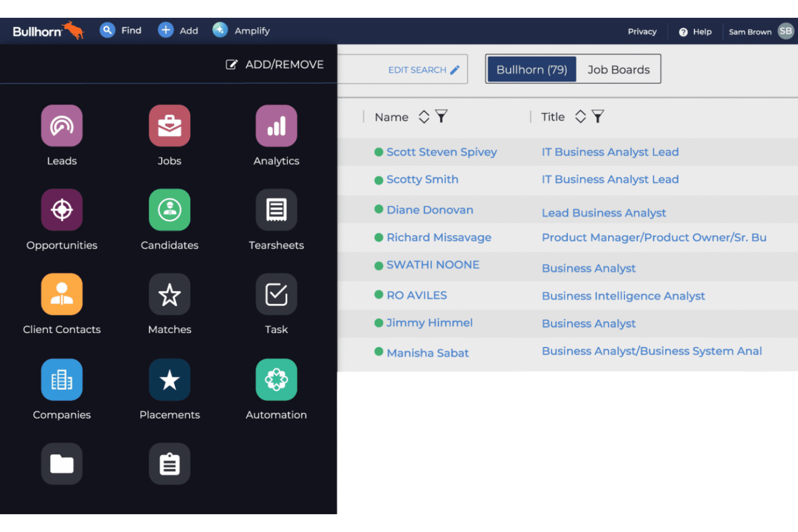Open the Task checkmark icon
Screen dimensions: 798x532
(276, 294)
